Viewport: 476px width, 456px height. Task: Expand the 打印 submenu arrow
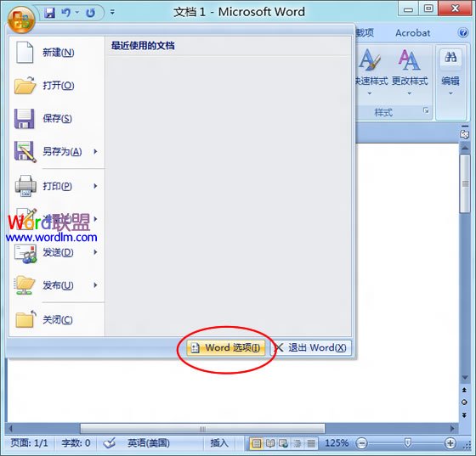click(x=95, y=186)
